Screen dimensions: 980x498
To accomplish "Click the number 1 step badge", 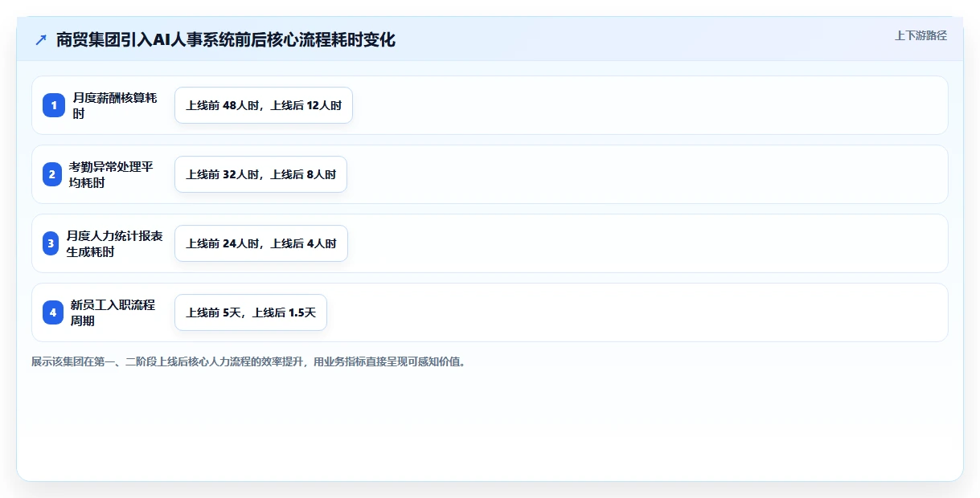I will (x=54, y=105).
